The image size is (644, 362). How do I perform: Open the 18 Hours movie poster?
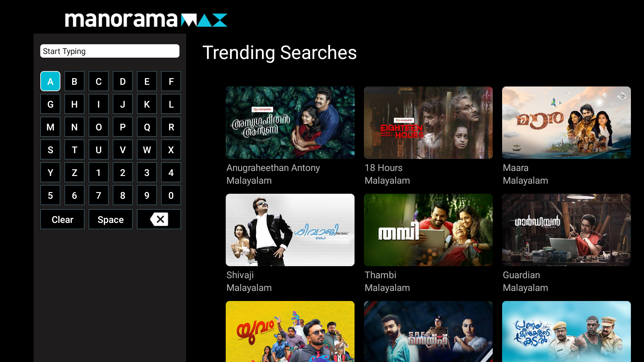[x=428, y=123]
